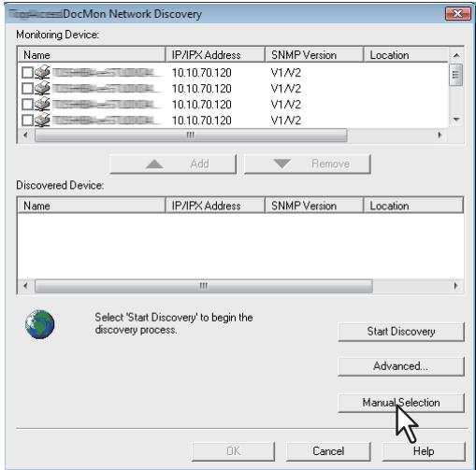Click the Add button with up triangle
476x470 pixels.
(173, 164)
